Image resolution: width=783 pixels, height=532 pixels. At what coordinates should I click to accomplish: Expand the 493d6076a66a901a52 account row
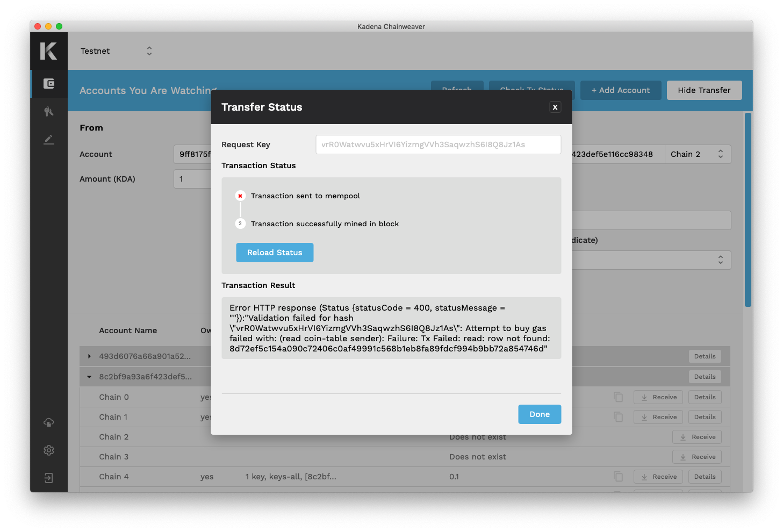[89, 356]
